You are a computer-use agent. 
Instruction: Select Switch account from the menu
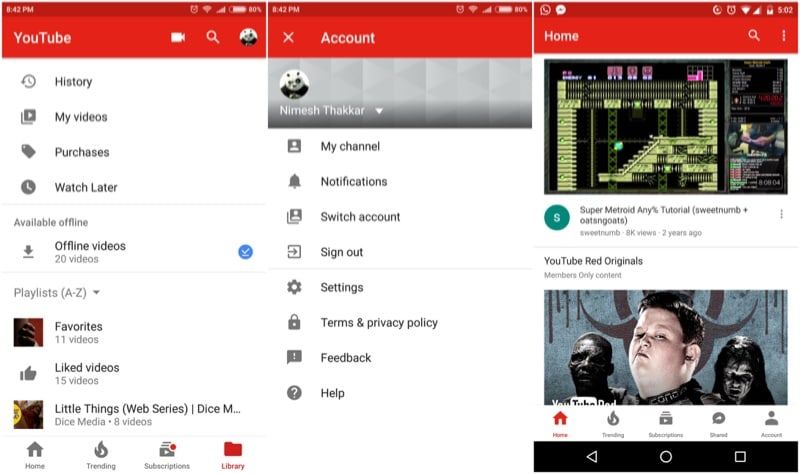pyautogui.click(x=360, y=217)
